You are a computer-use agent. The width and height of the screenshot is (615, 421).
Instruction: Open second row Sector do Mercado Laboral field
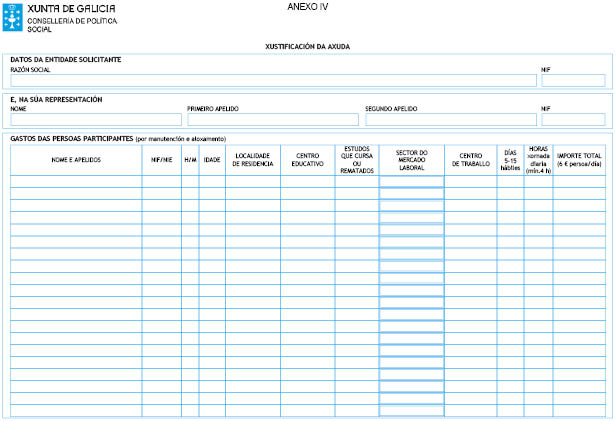[x=411, y=194]
